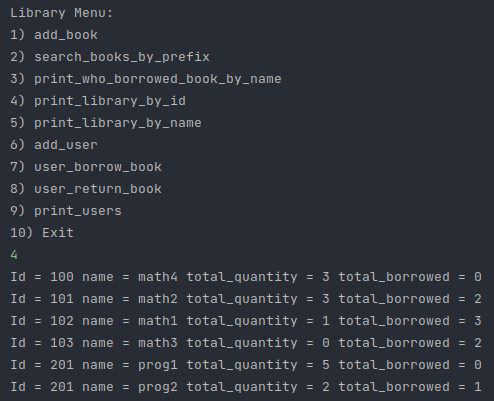Select the output row for Id = 103 math3
The height and width of the screenshot is (401, 494).
pos(246,343)
